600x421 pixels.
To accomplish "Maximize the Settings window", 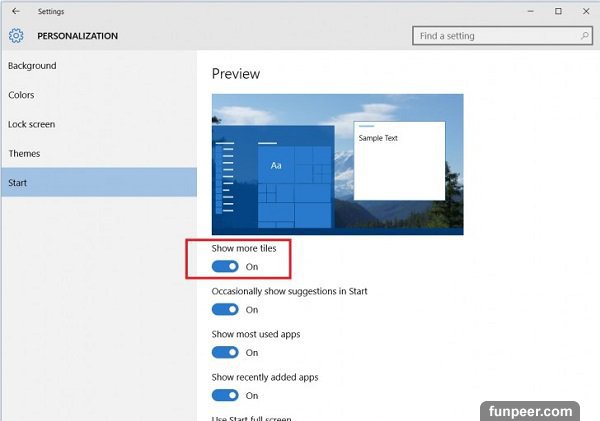I will click(x=558, y=11).
